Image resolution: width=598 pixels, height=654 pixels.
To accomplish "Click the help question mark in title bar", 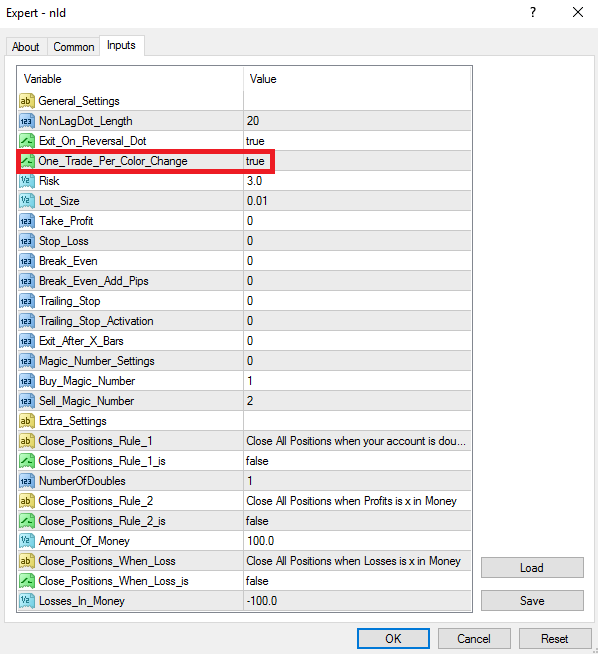I will pos(533,13).
